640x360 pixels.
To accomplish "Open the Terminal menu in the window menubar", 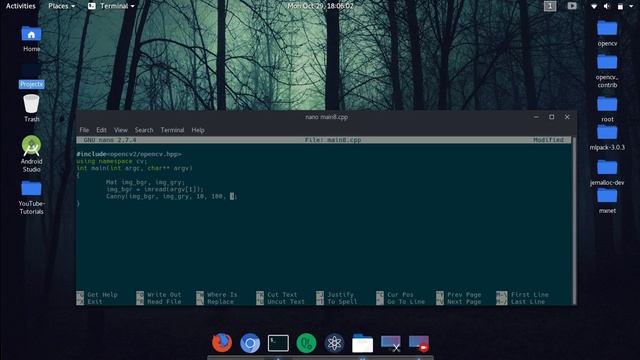I will [x=172, y=130].
